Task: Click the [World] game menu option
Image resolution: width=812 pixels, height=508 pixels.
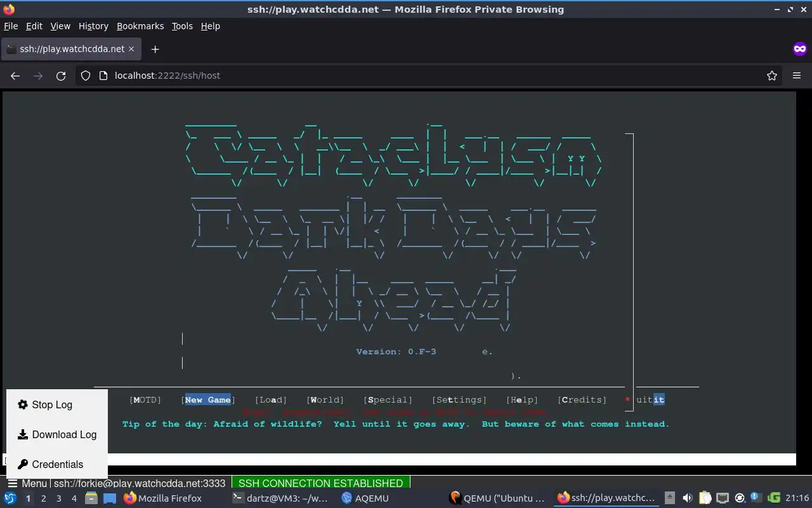Action: [x=325, y=399]
